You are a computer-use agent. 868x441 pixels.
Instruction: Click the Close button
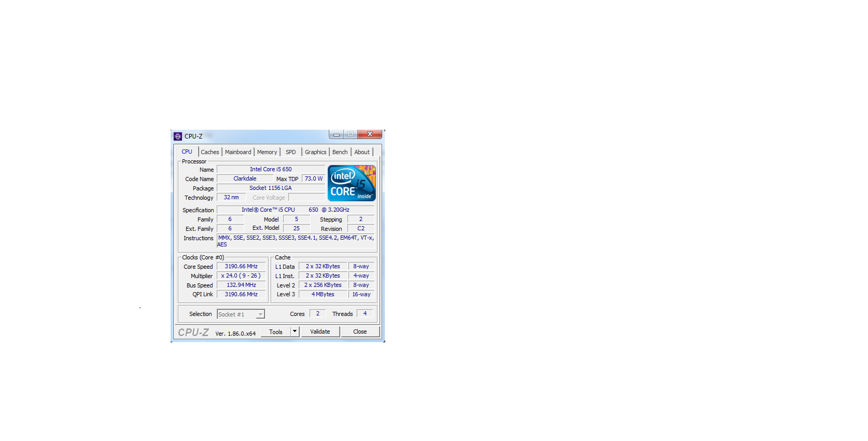[360, 332]
